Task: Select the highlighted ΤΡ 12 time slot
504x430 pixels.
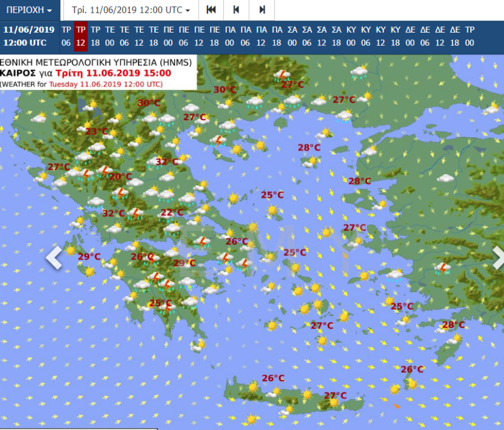Action: [x=81, y=36]
